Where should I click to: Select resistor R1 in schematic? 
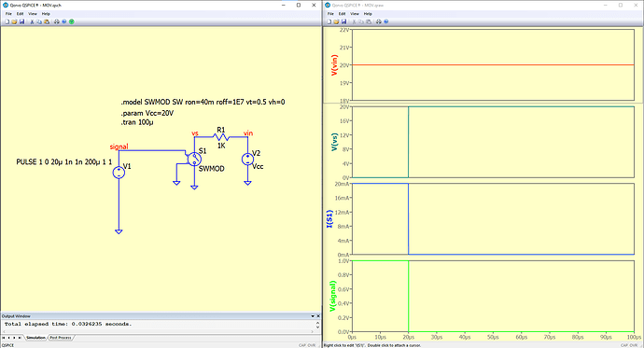[221, 137]
